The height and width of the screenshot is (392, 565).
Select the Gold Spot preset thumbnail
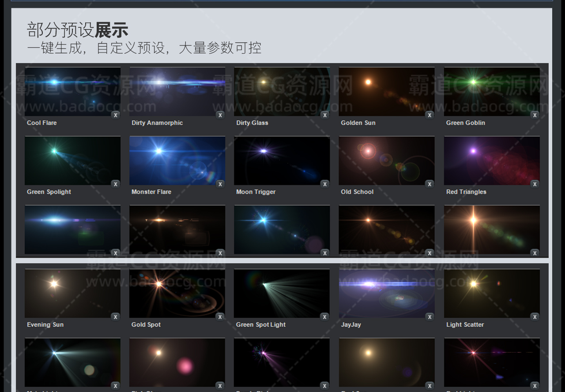point(177,293)
